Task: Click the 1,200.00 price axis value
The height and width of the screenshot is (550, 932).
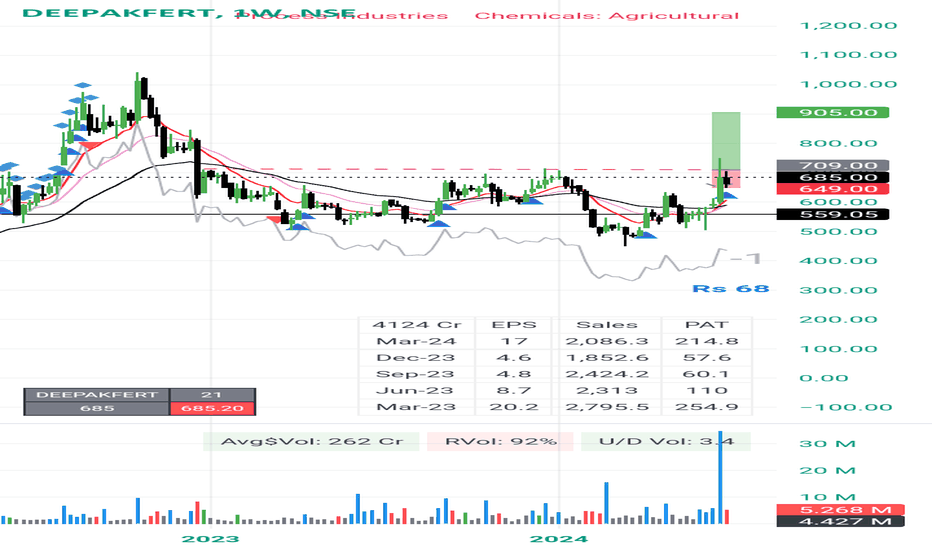Action: point(848,26)
